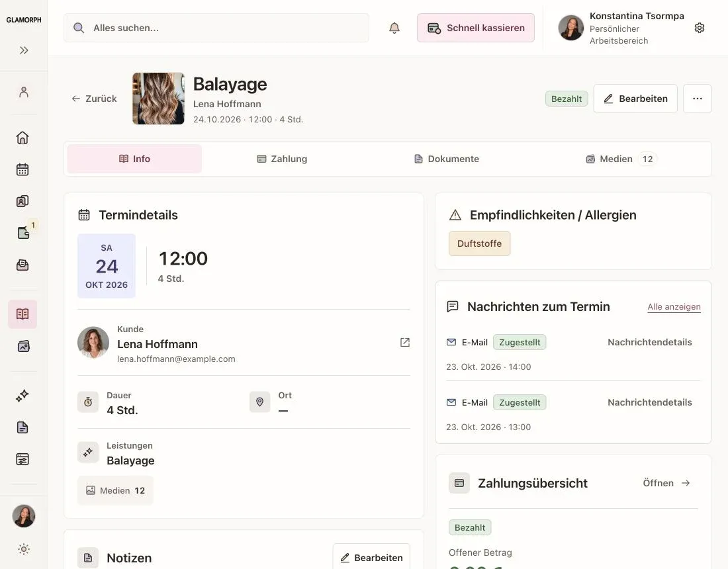Click the Duftstoffe allergy tag

pyautogui.click(x=479, y=243)
